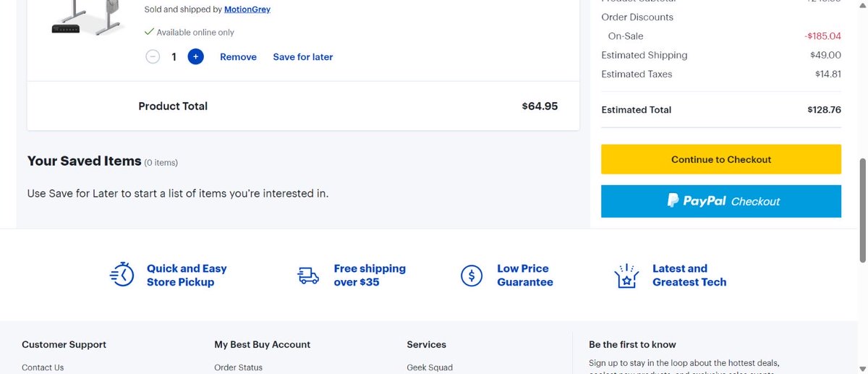Image resolution: width=868 pixels, height=374 pixels.
Task: Click the Latest and Greatest Tech star icon
Action: click(x=627, y=275)
